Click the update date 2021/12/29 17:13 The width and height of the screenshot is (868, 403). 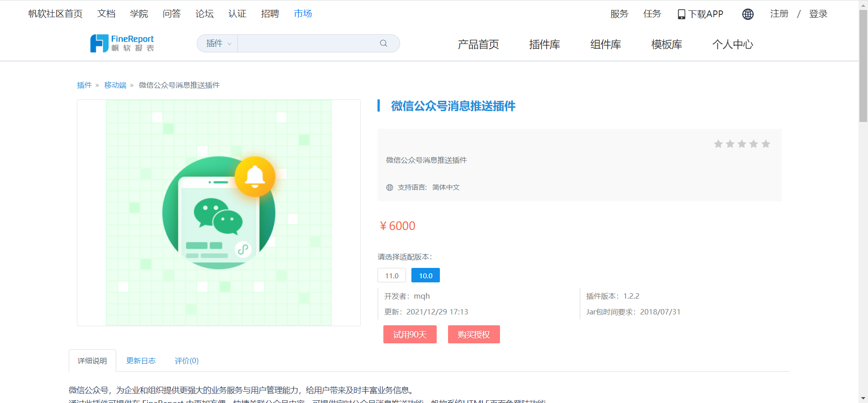click(437, 312)
